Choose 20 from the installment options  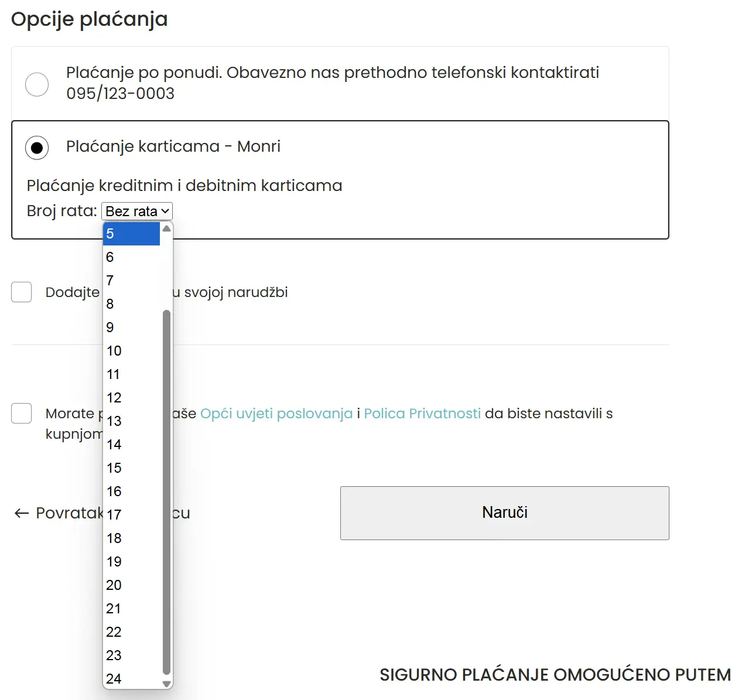click(x=130, y=585)
